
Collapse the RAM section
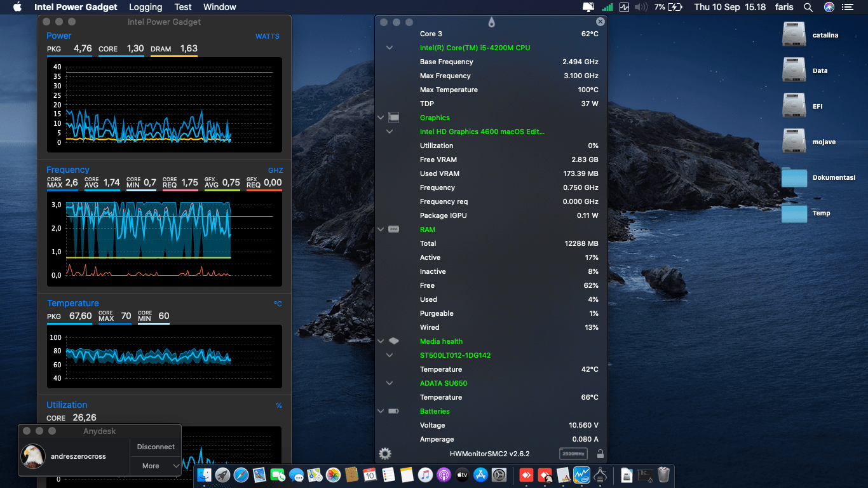tap(381, 229)
